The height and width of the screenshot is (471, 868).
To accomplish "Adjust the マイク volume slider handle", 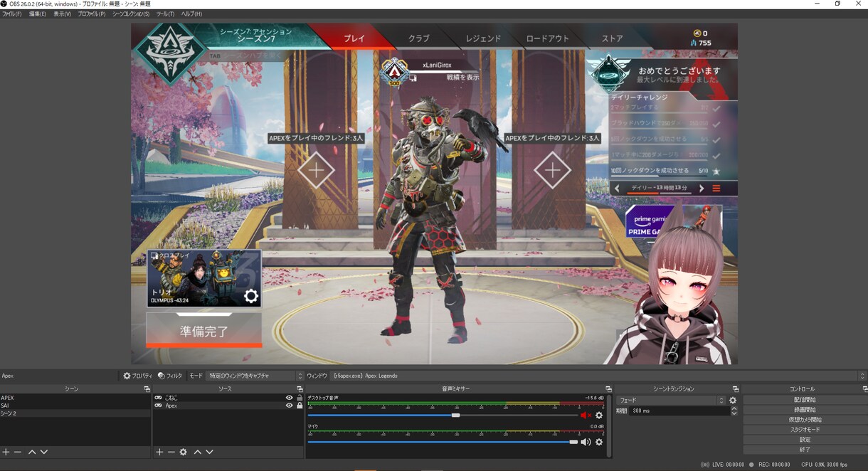I will 573,442.
